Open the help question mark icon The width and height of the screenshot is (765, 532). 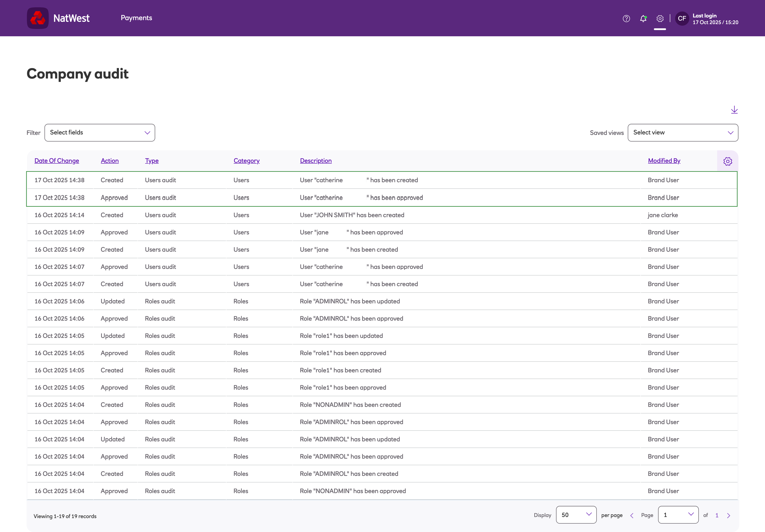626,19
